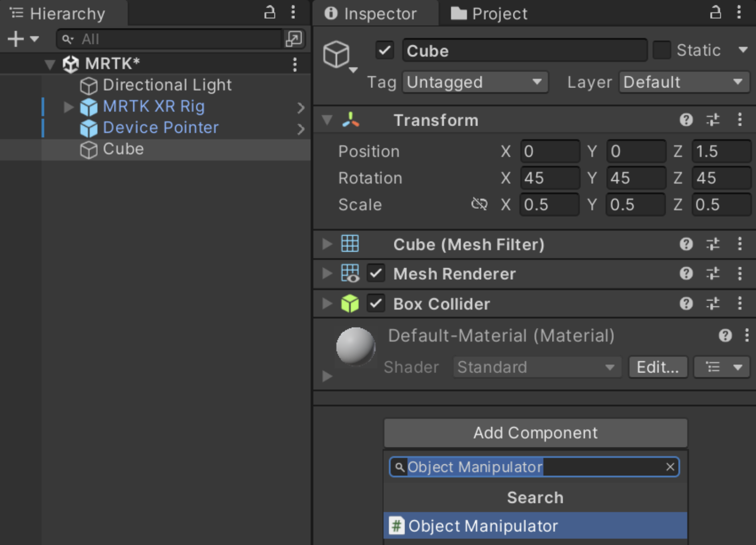Screen dimensions: 756x545
Task: Collapse the MRTK scene foldout
Action: (x=50, y=64)
